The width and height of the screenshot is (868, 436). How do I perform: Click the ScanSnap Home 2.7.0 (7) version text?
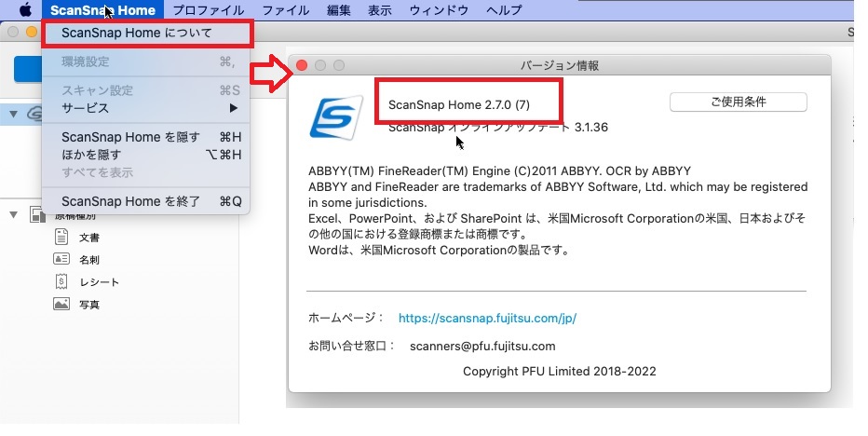point(459,104)
